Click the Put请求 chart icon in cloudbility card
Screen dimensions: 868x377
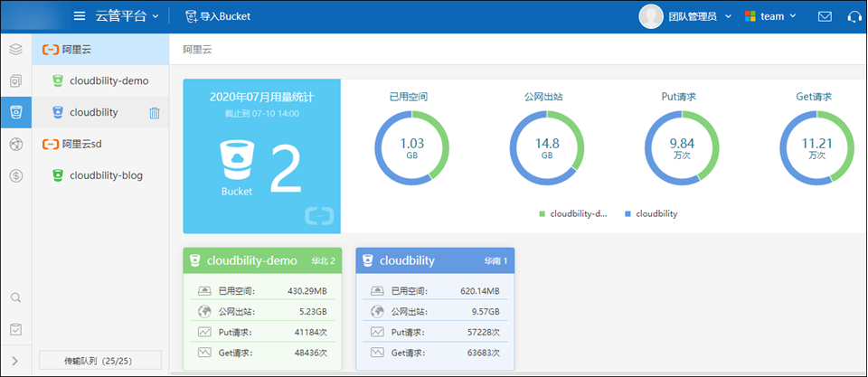378,332
